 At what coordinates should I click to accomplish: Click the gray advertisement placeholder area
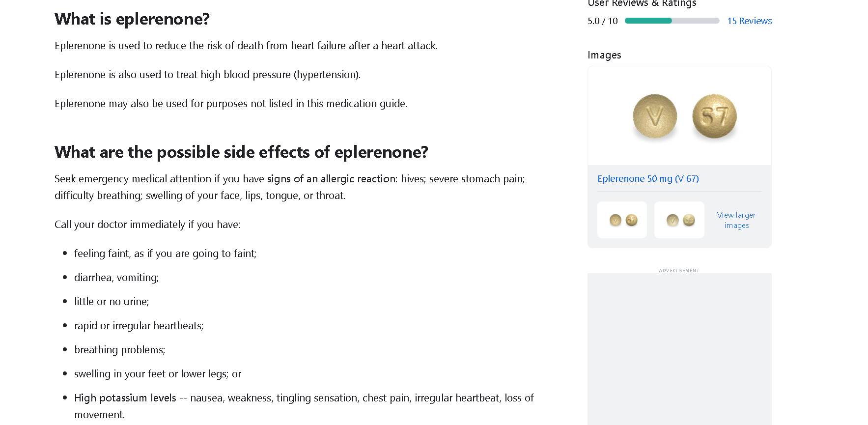tap(679, 349)
